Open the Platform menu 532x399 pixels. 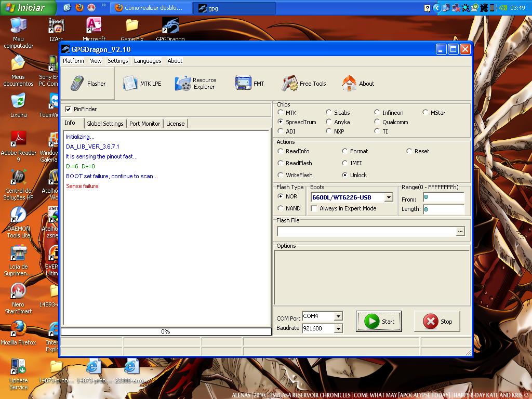(73, 61)
